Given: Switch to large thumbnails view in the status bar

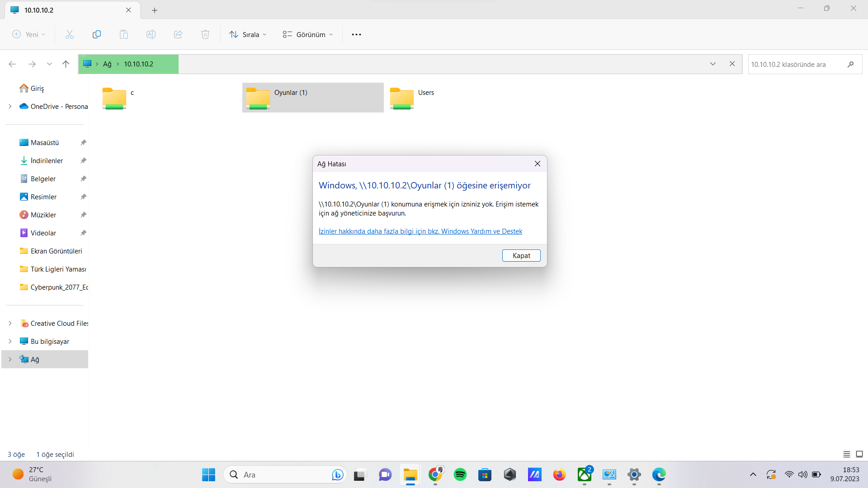Looking at the screenshot, I should 859,454.
